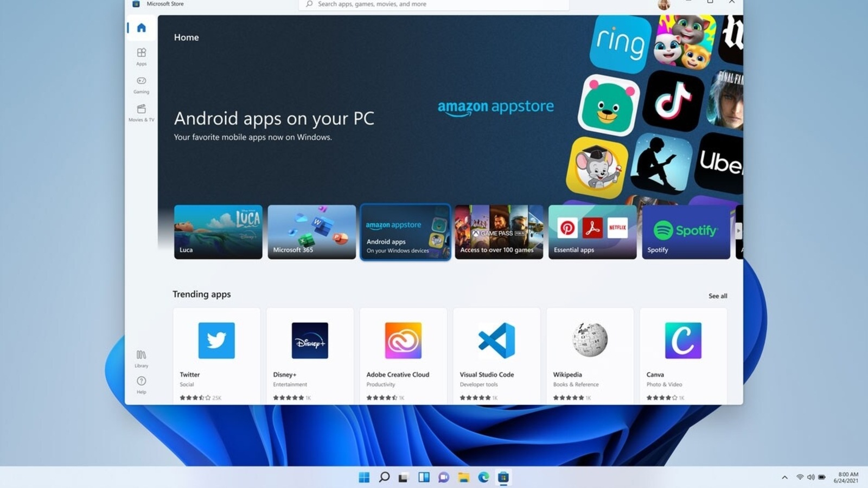This screenshot has height=488, width=868.
Task: Click Microsoft Store icon on taskbar
Action: coord(503,477)
